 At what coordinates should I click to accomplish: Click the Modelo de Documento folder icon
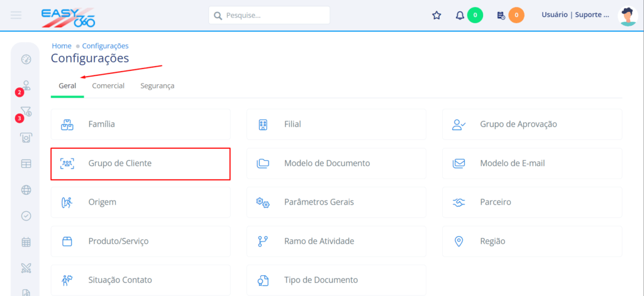coord(262,164)
